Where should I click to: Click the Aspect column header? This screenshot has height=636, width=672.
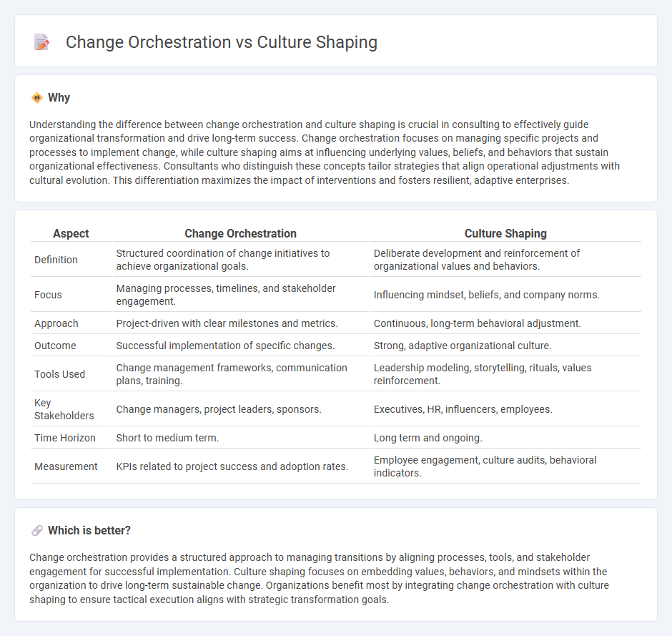71,233
